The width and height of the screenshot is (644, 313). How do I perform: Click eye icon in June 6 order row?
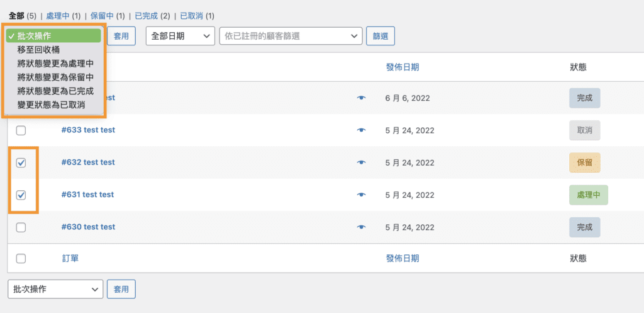361,98
